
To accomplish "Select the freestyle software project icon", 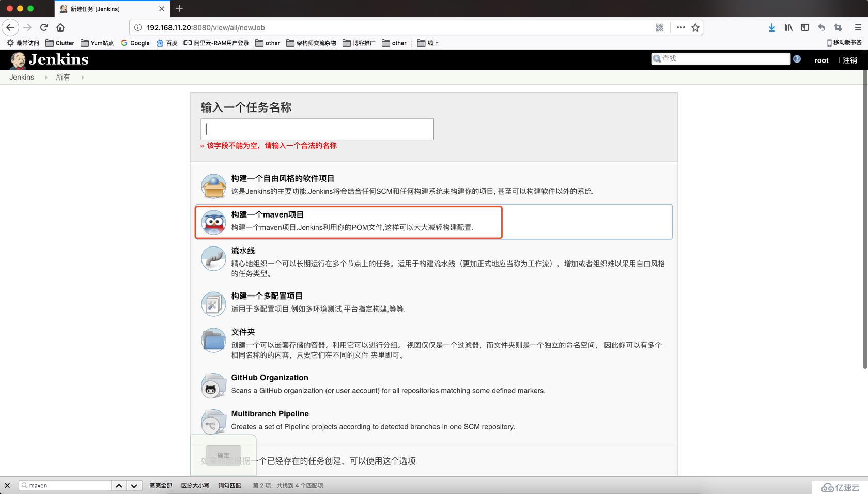I will tap(213, 186).
